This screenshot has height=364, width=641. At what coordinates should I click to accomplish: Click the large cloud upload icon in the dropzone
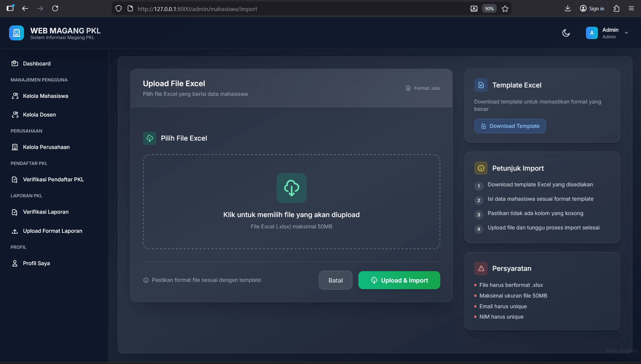coord(291,188)
